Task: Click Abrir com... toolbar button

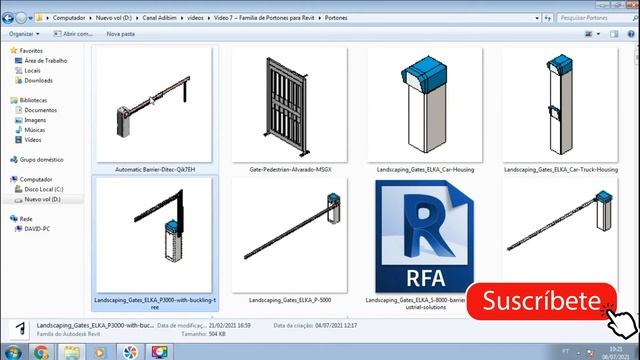Action: coord(73,34)
